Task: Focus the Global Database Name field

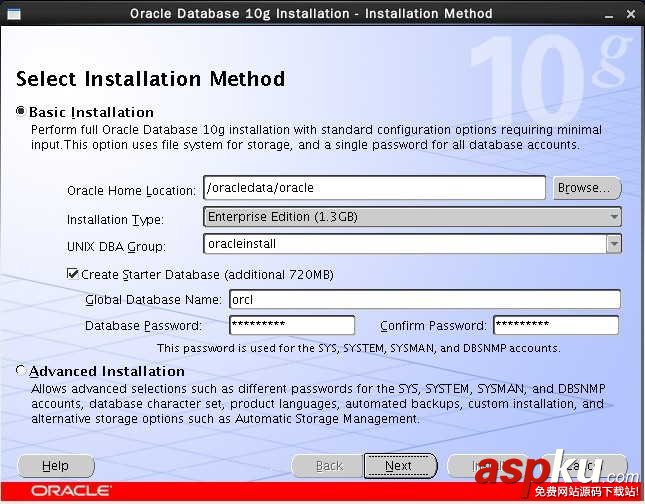Action: click(x=425, y=299)
